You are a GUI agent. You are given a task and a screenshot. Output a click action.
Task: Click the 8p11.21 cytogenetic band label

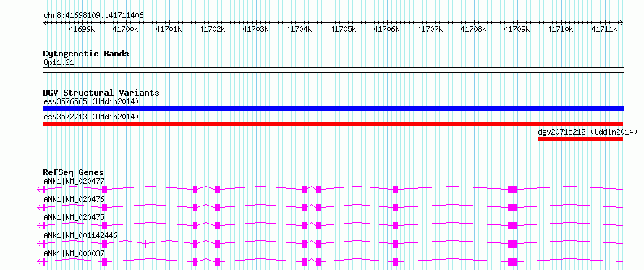[59, 62]
